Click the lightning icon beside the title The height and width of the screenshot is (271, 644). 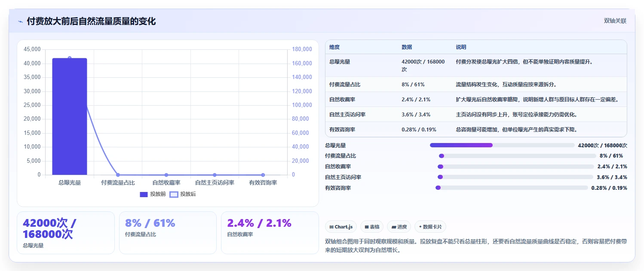[x=21, y=21]
